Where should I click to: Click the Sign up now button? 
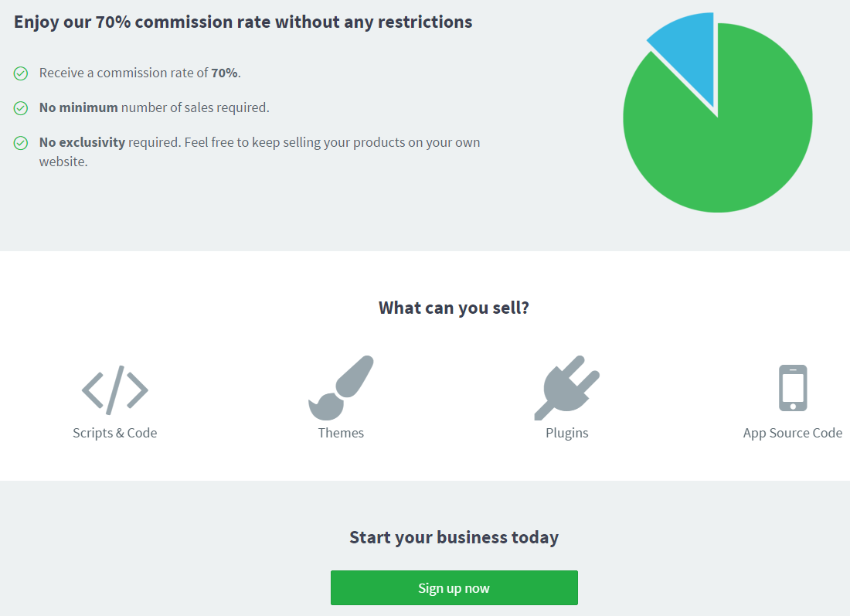pos(454,588)
